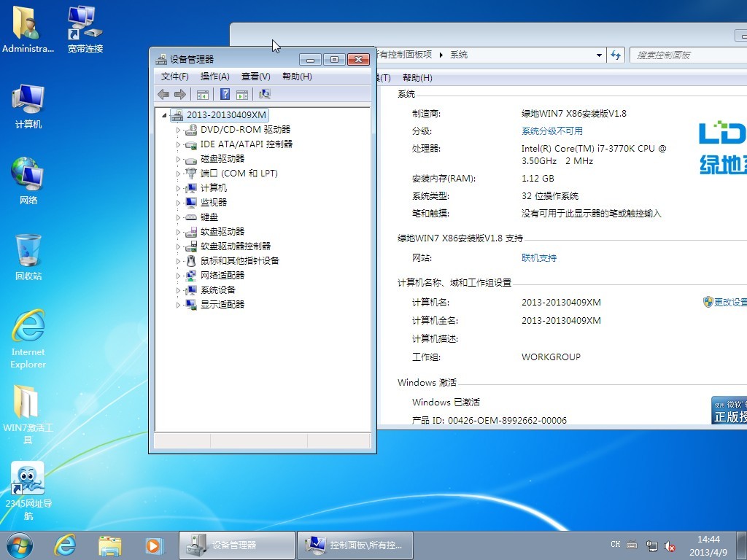Click the mouse device icon in tree

191,261
